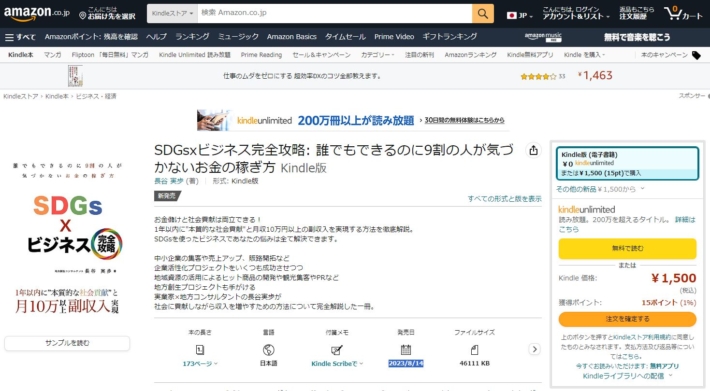This screenshot has width=710, height=391.
Task: Click the language globe icon
Action: pos(269,350)
